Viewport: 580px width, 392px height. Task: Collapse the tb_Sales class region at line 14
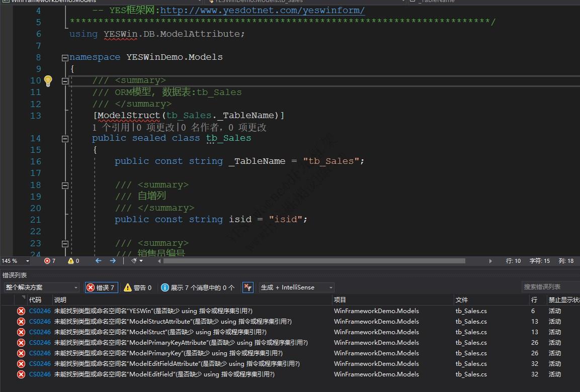pyautogui.click(x=65, y=138)
